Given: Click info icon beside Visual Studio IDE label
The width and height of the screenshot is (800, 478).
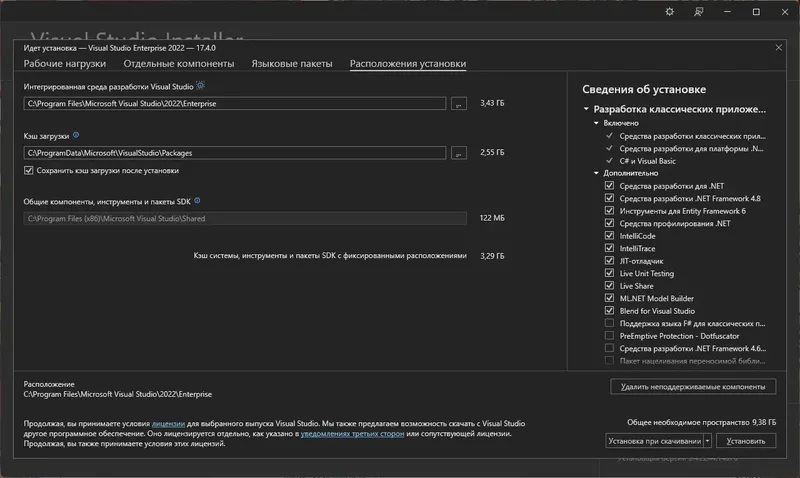Looking at the screenshot, I should click(x=200, y=87).
